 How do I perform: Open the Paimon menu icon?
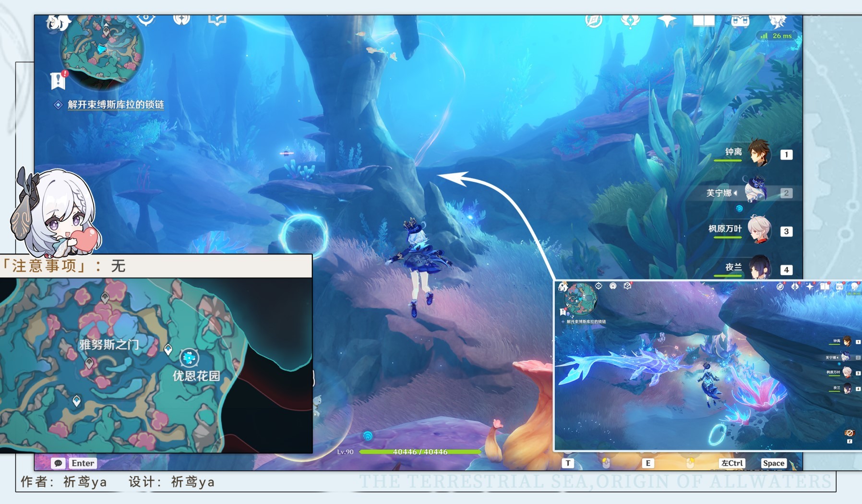point(58,22)
